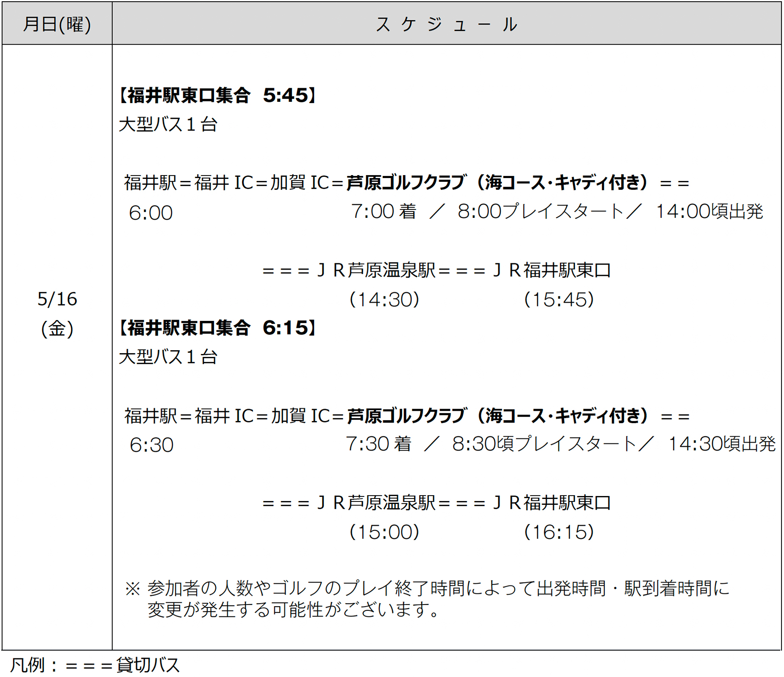The image size is (784, 677).
Task: Click the 福井駅東口集合 5:45 heading
Action: pyautogui.click(x=217, y=95)
